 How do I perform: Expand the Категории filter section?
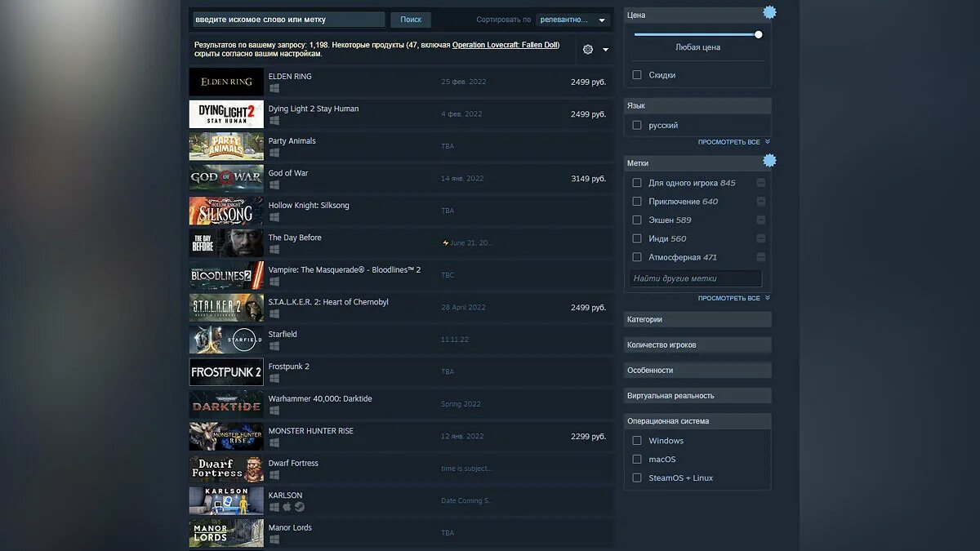697,320
